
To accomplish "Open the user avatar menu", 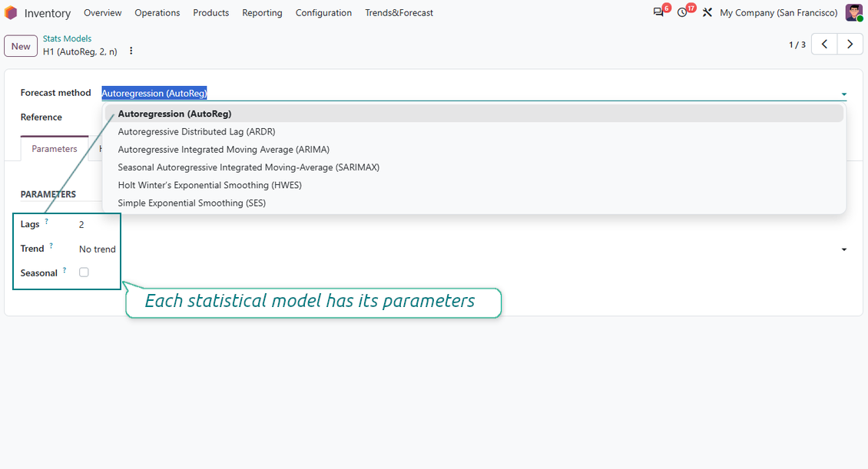I will [854, 13].
